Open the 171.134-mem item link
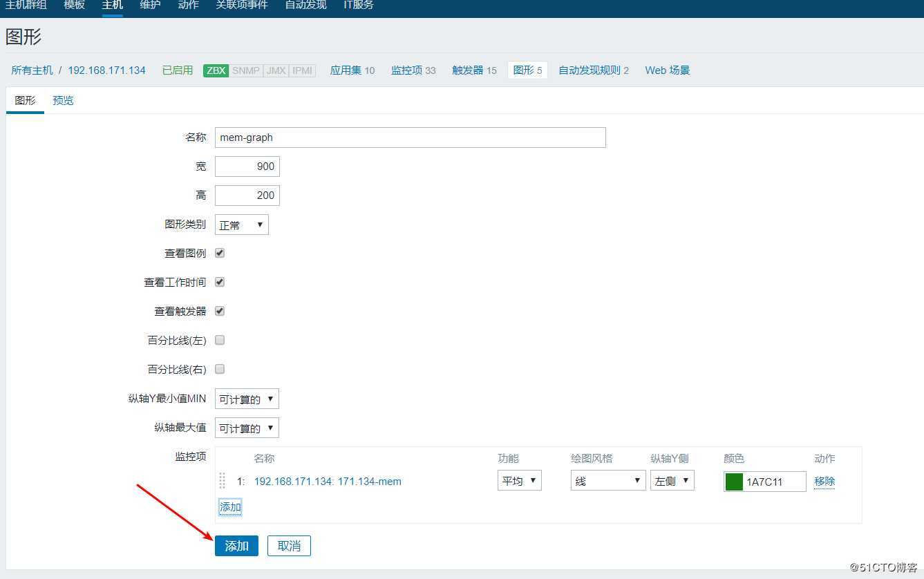Viewport: 924px width, 579px height. pyautogui.click(x=328, y=481)
